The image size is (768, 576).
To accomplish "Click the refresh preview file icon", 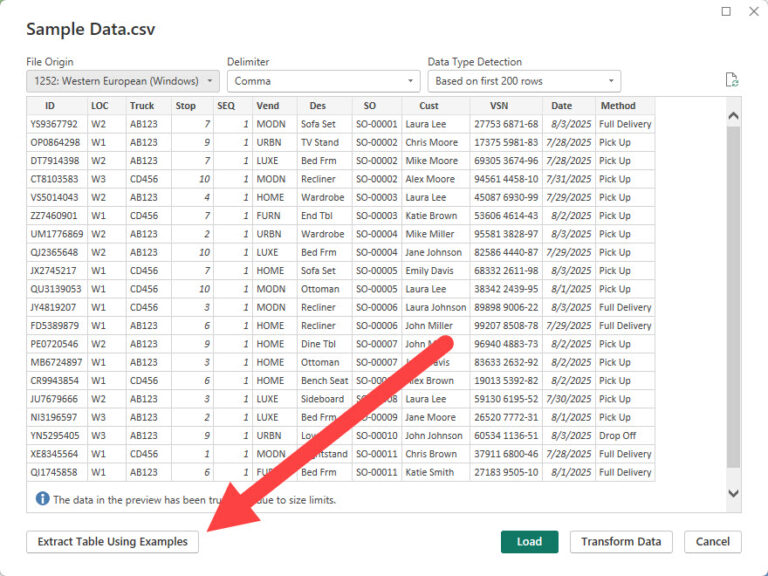I will (x=732, y=80).
